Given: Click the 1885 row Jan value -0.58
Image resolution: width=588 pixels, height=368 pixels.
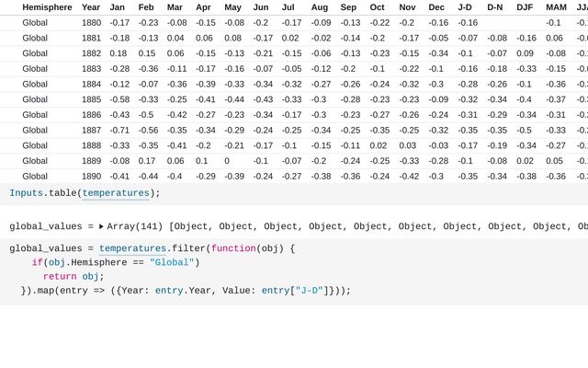Looking at the screenshot, I should (119, 99).
